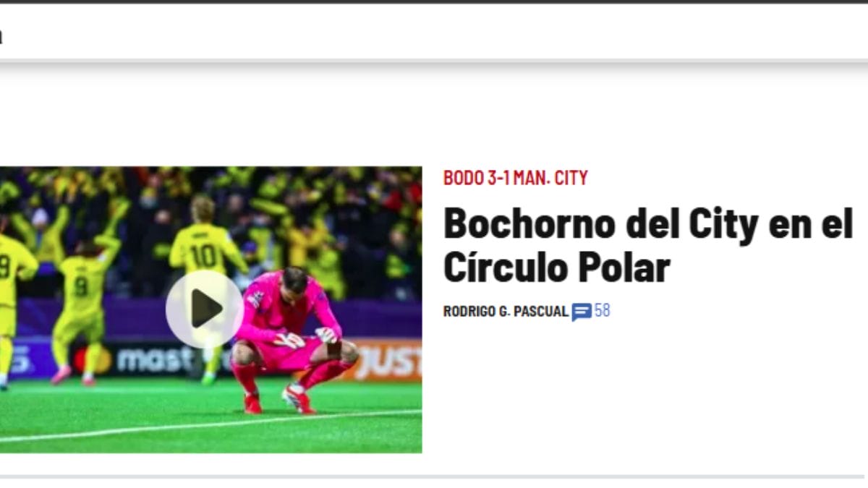Screen dimensions: 868x488
Task: Play the Bodo vs Man. City video
Action: click(x=205, y=309)
